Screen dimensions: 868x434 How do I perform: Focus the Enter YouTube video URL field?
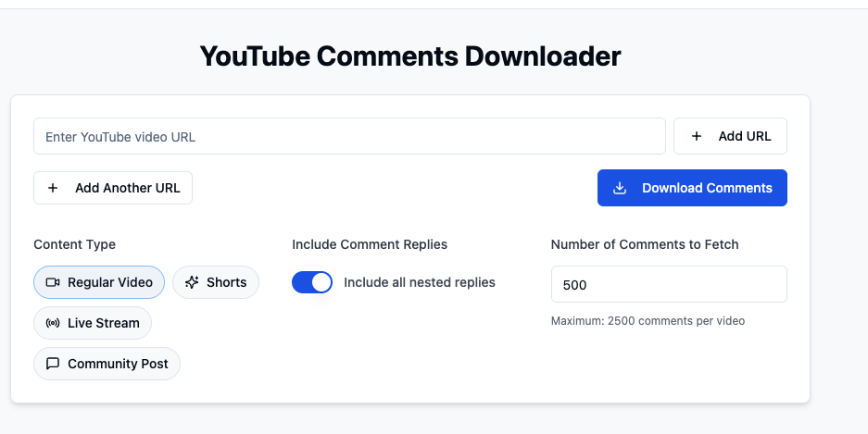pyautogui.click(x=349, y=136)
